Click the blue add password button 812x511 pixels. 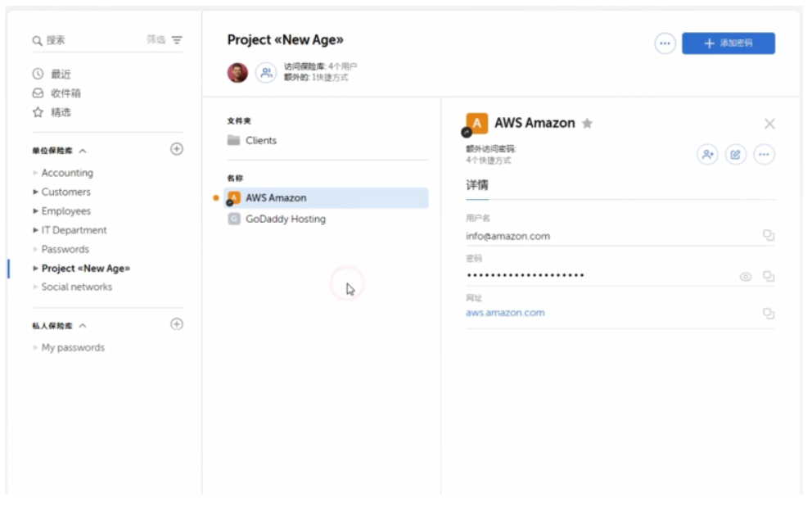[728, 43]
